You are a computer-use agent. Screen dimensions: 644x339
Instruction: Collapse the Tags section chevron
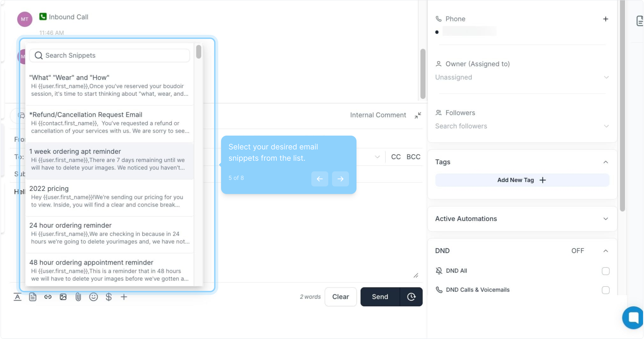pyautogui.click(x=605, y=162)
